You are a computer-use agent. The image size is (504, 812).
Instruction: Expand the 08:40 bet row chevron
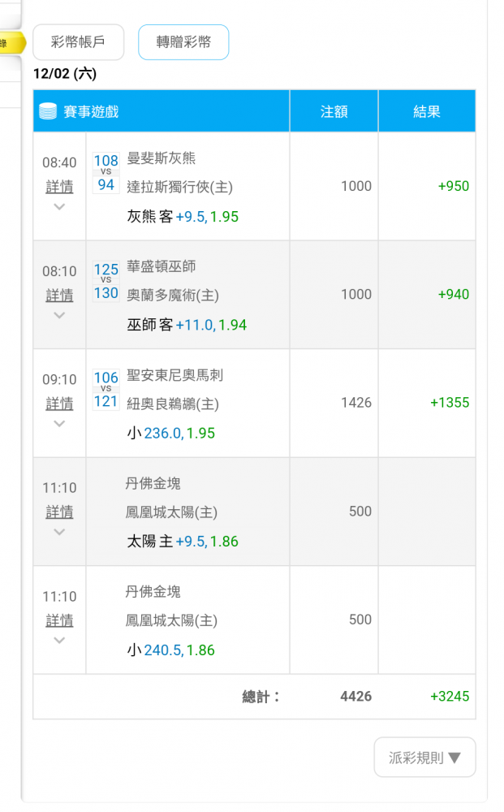click(59, 207)
